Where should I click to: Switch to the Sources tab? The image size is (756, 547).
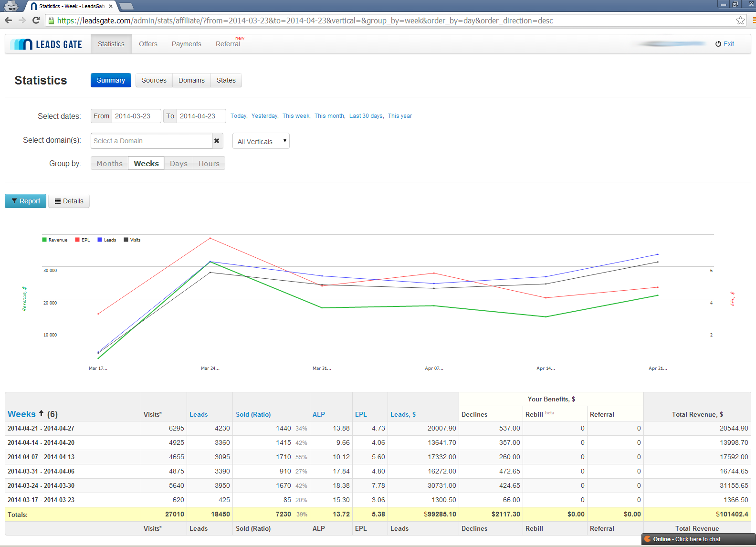click(x=154, y=80)
